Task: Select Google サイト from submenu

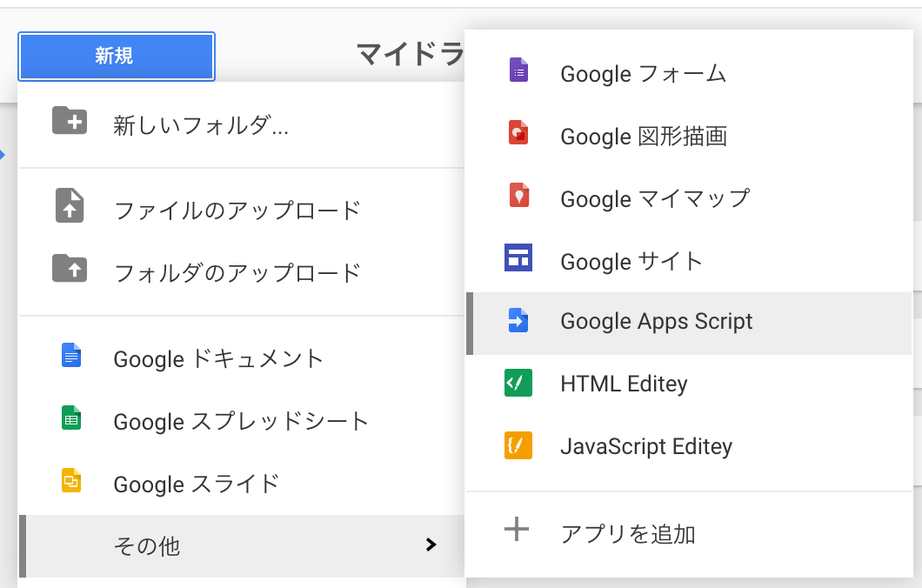Action: (x=689, y=261)
